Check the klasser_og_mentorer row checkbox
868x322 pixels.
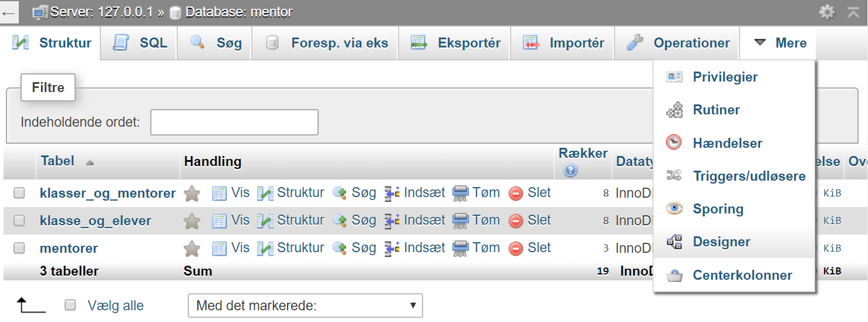(x=19, y=193)
